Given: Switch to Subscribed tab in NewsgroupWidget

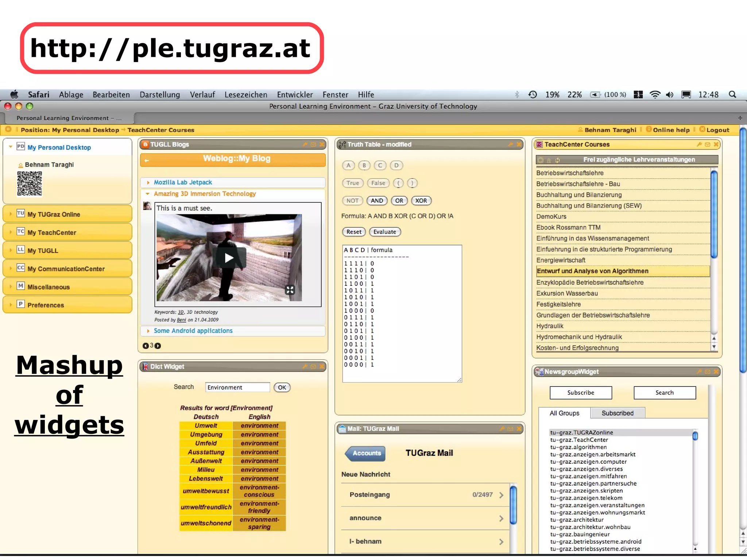Looking at the screenshot, I should 618,413.
